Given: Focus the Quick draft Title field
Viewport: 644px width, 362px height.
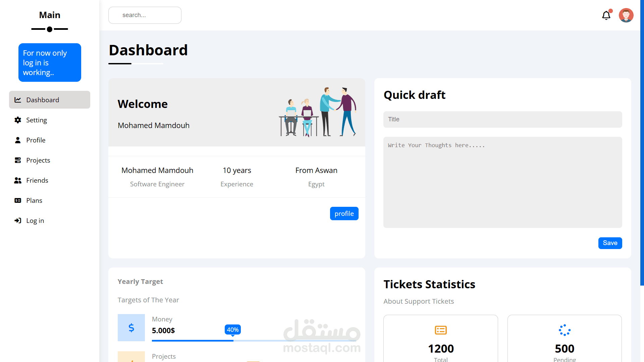Looking at the screenshot, I should click(502, 119).
